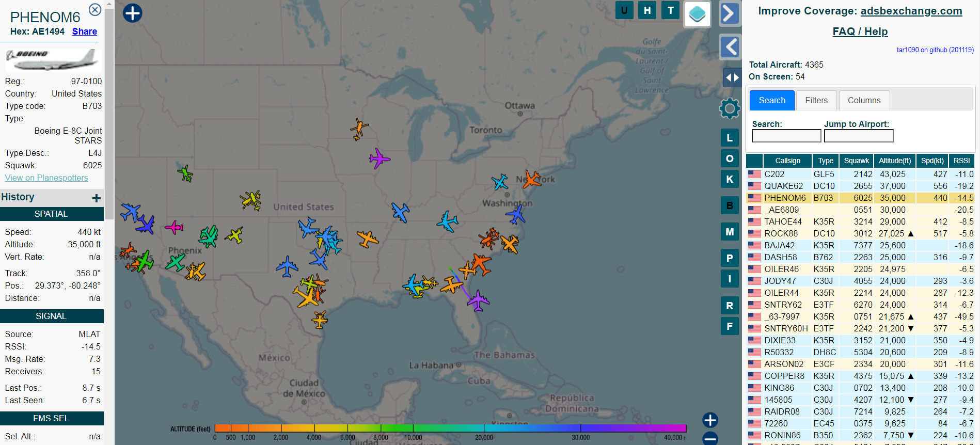Select the purple aircraft icon over Florida

click(x=478, y=300)
